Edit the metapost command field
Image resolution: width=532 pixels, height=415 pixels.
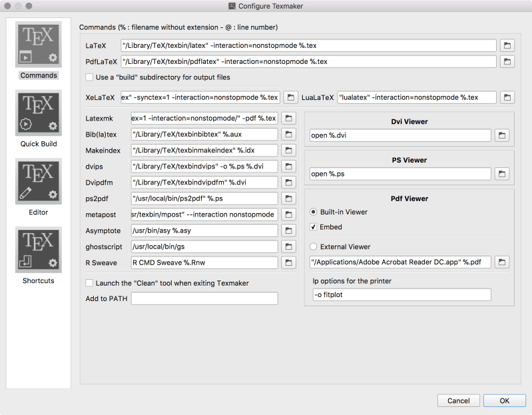(x=204, y=214)
